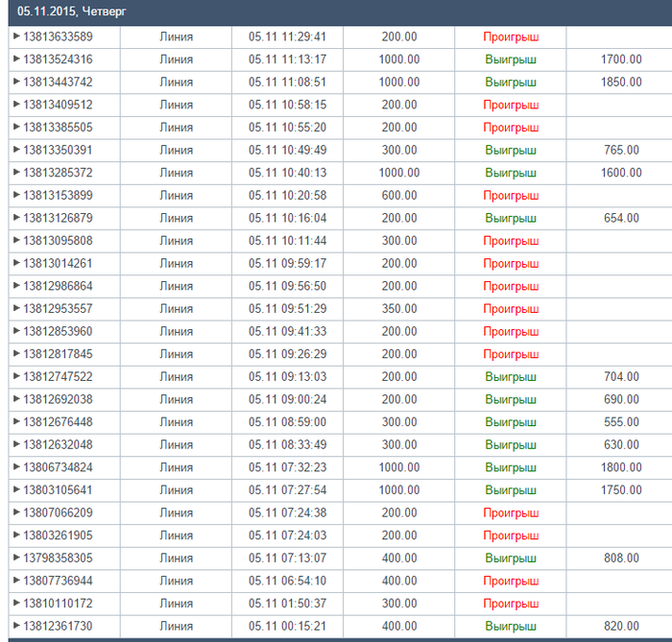Expand bet row 13812853960
672x642 pixels.
pos(16,331)
